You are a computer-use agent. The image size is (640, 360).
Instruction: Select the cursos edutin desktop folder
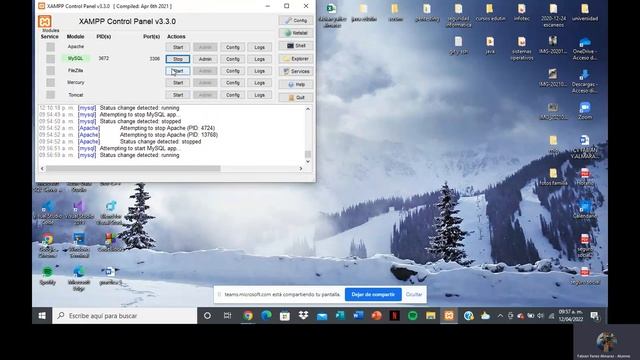coord(490,13)
